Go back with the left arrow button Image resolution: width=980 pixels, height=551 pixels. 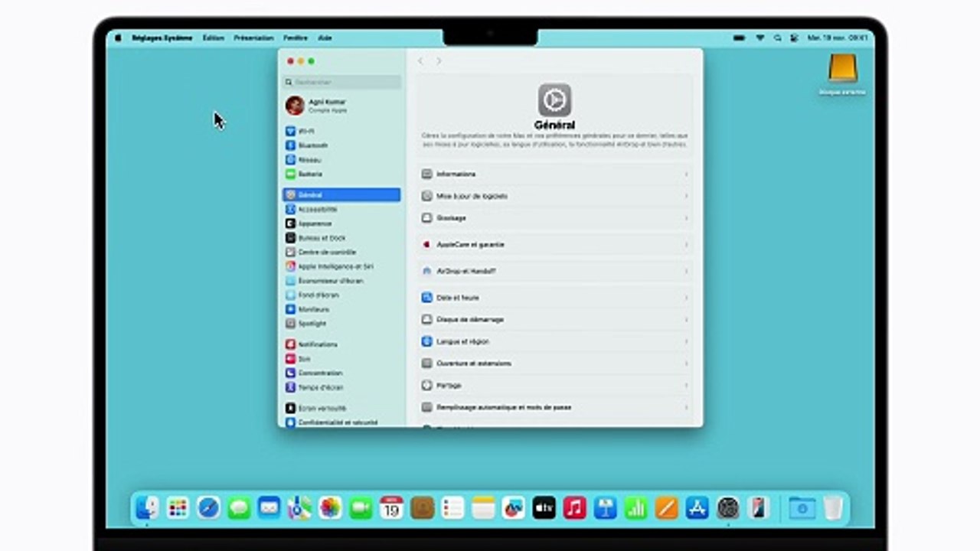click(420, 61)
